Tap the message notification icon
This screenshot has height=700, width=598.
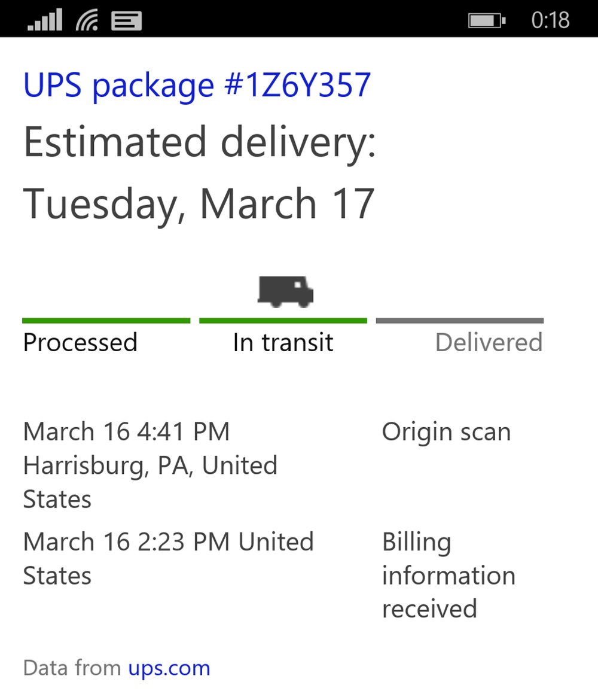126,21
